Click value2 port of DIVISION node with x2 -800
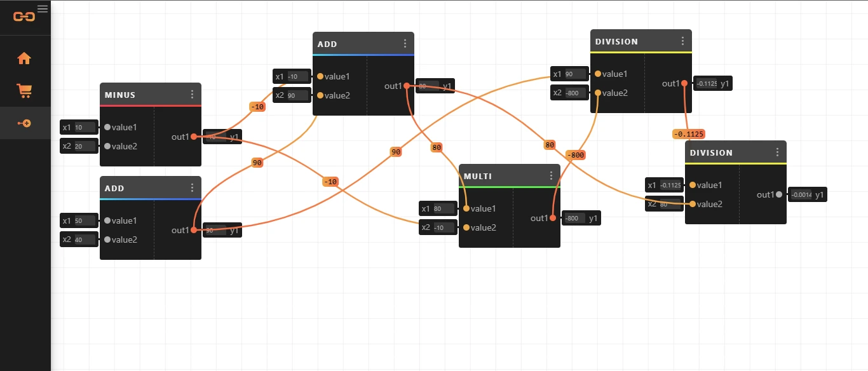This screenshot has width=868, height=371. tap(598, 93)
